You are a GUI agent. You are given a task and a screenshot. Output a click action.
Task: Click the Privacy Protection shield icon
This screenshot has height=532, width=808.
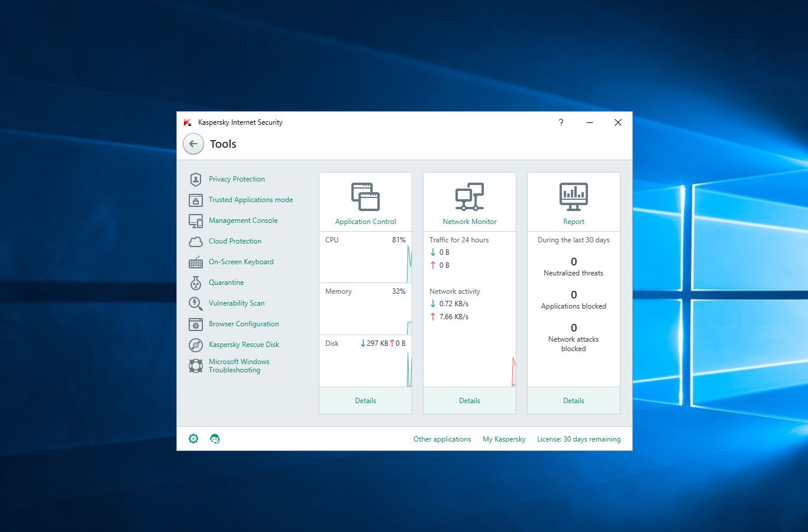pos(196,179)
